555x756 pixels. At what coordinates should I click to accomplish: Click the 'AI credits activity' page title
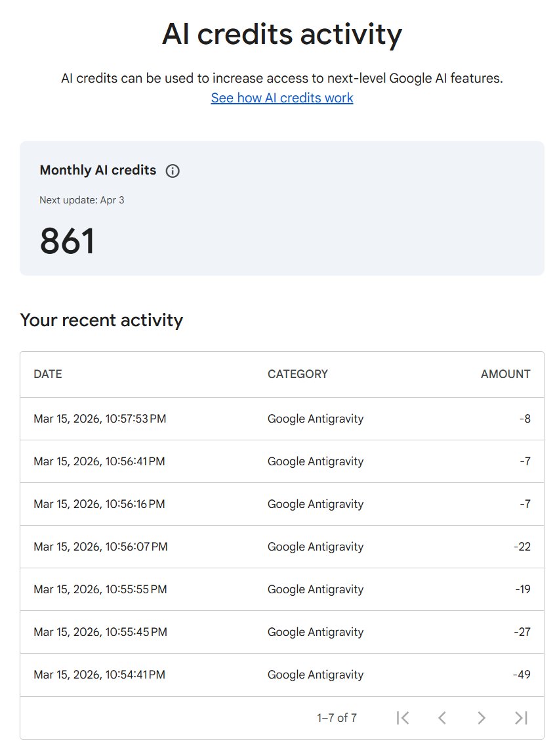[x=282, y=35]
